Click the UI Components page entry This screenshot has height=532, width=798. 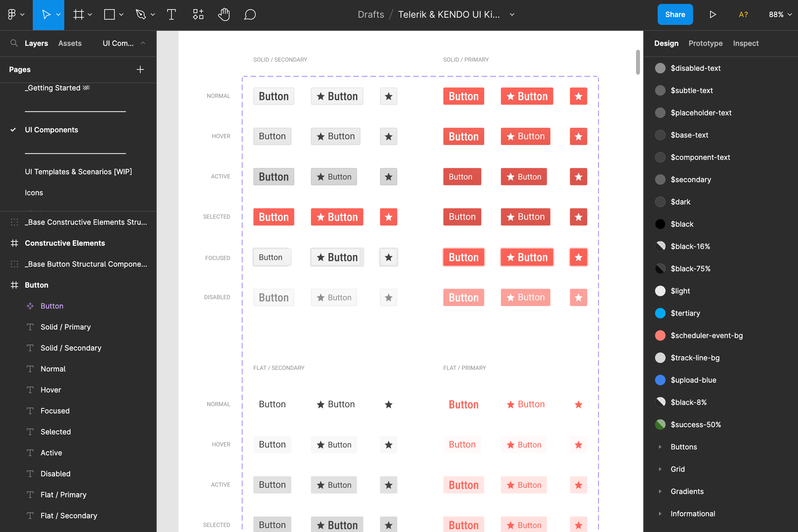(51, 130)
